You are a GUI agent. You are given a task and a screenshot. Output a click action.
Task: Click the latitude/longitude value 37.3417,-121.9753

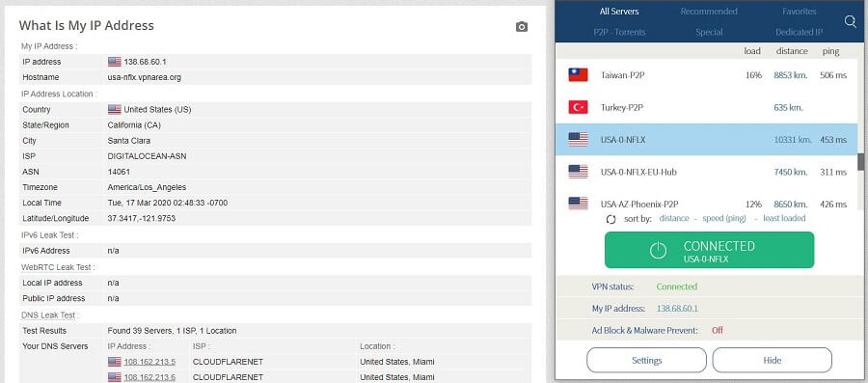coord(141,218)
